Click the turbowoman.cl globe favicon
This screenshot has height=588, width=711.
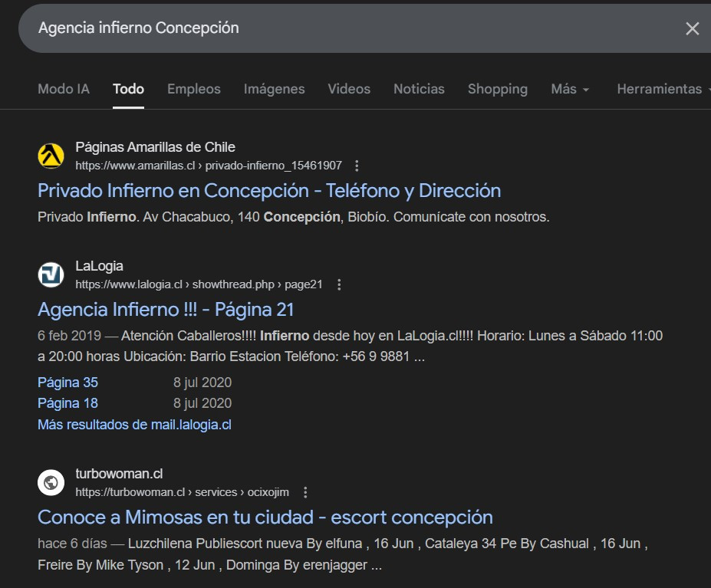tap(51, 482)
